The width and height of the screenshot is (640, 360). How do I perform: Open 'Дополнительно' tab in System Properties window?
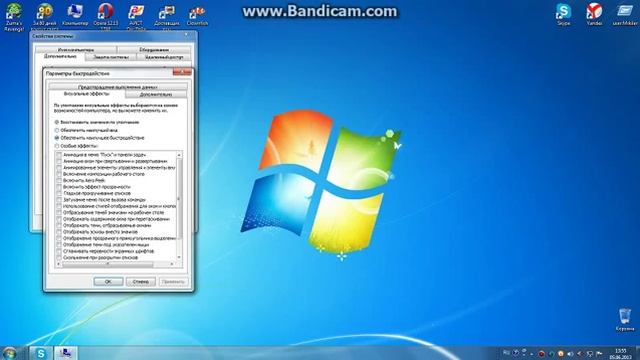60,56
